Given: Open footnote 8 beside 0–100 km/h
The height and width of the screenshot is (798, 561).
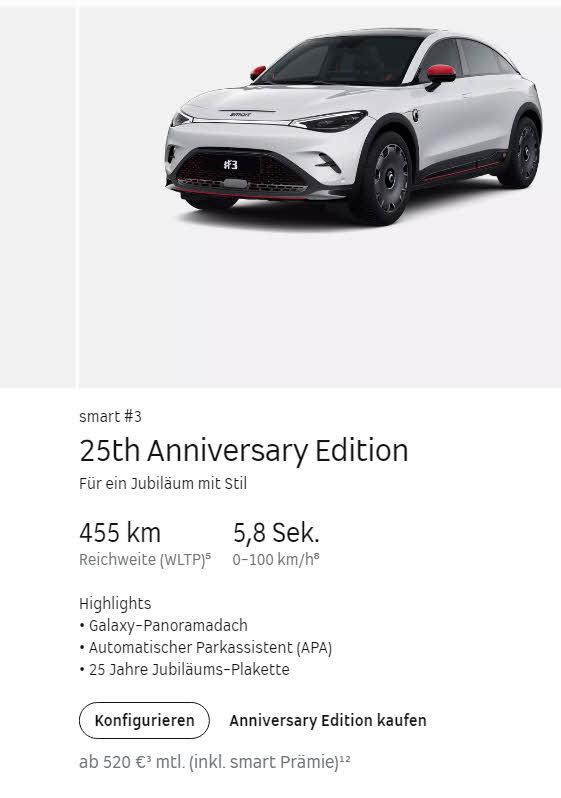Looking at the screenshot, I should pos(316,556).
